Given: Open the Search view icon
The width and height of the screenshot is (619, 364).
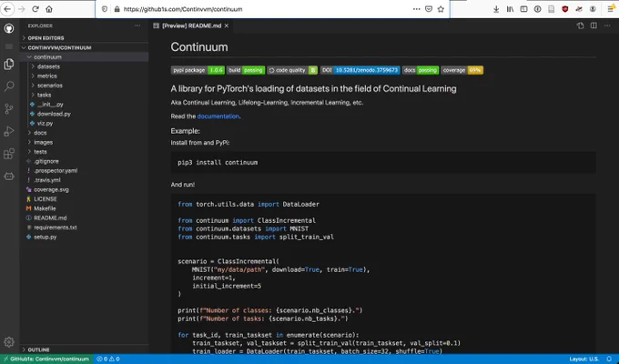Looking at the screenshot, I should 9,86.
